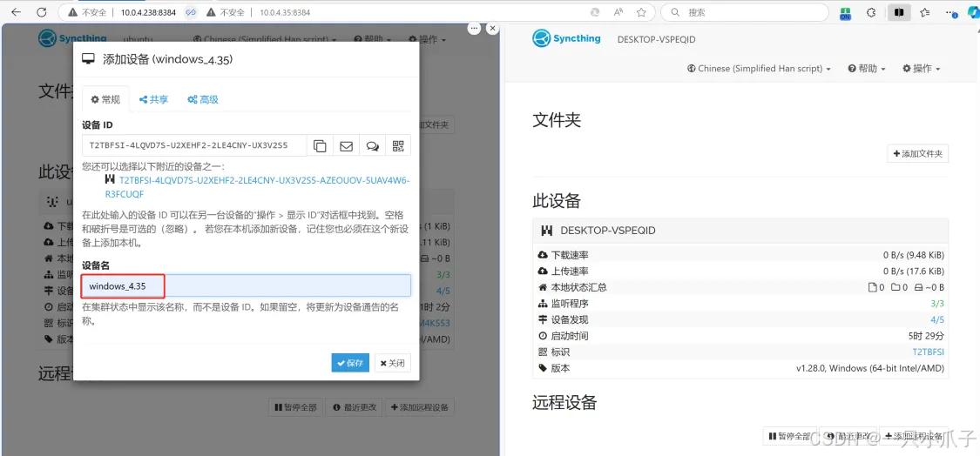The width and height of the screenshot is (980, 456).
Task: Click 添加文件夹 in right pane
Action: pyautogui.click(x=917, y=154)
